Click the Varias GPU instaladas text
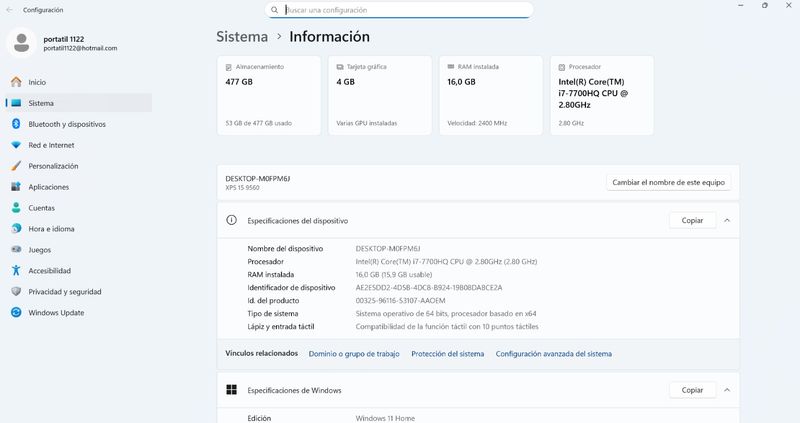The image size is (800, 423). (366, 123)
